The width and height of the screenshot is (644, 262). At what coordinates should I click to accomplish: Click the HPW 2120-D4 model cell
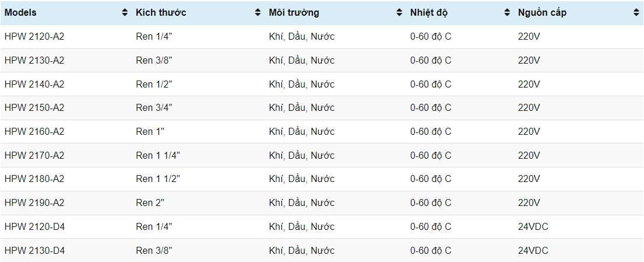point(34,227)
